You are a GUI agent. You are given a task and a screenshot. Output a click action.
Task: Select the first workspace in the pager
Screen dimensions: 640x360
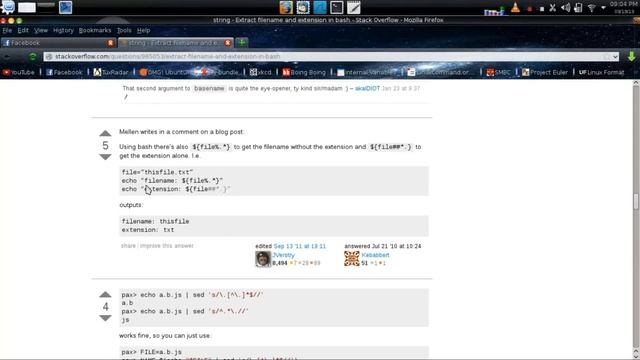pos(27,7)
